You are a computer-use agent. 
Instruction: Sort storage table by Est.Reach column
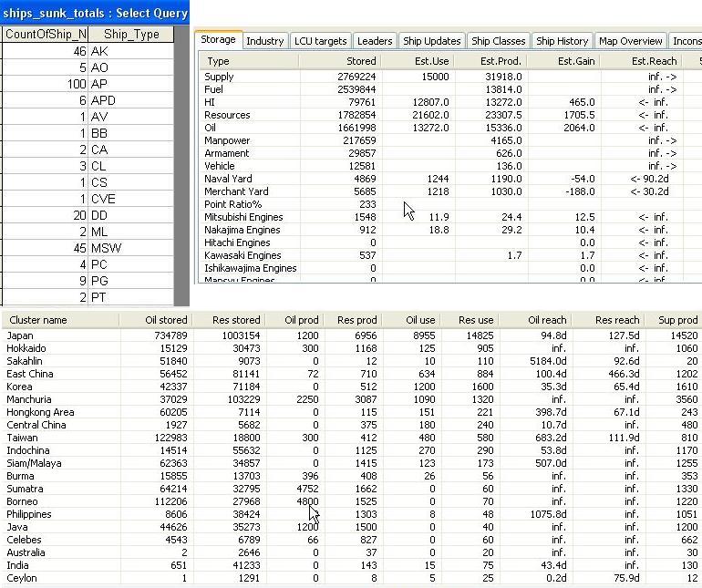(x=641, y=61)
